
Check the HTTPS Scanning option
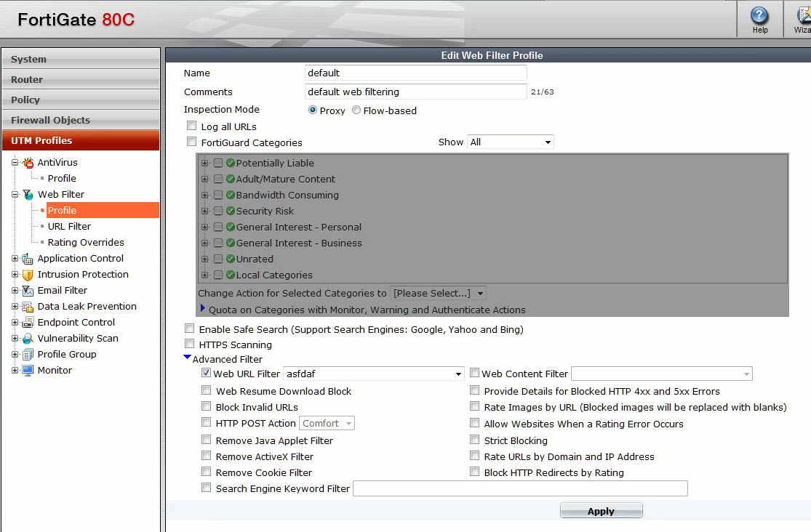click(x=190, y=344)
